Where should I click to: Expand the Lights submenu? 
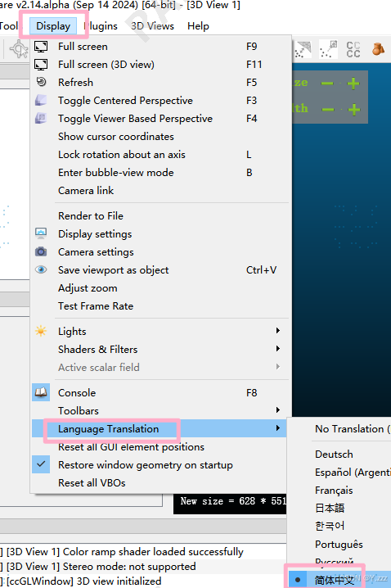[160, 332]
